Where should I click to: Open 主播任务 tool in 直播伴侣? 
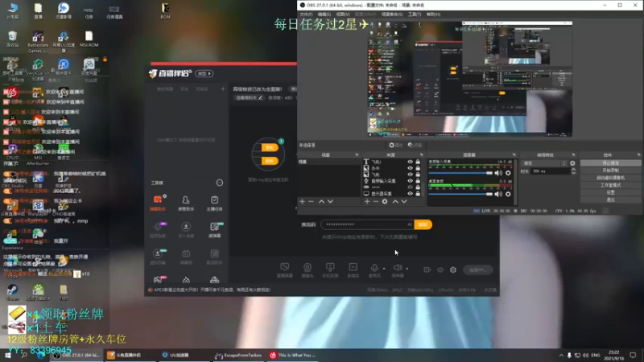(x=214, y=203)
